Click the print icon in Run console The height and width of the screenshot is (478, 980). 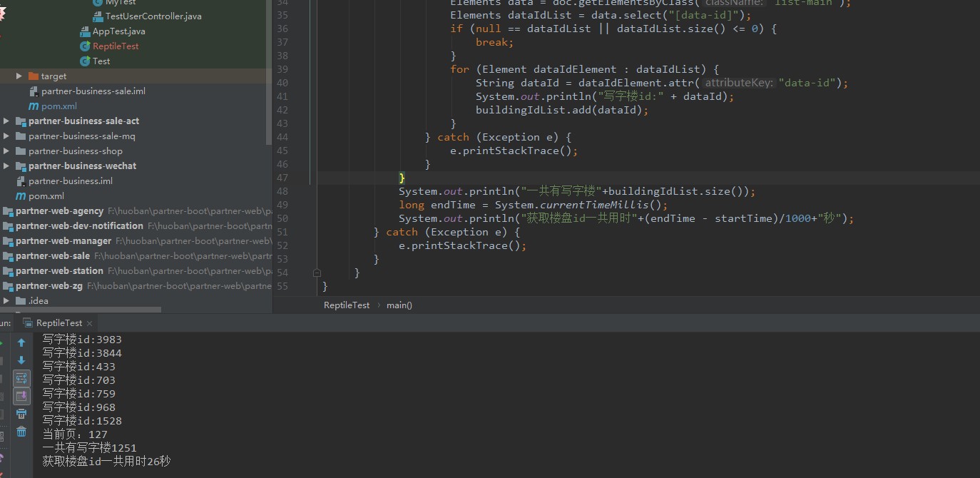pyautogui.click(x=21, y=414)
